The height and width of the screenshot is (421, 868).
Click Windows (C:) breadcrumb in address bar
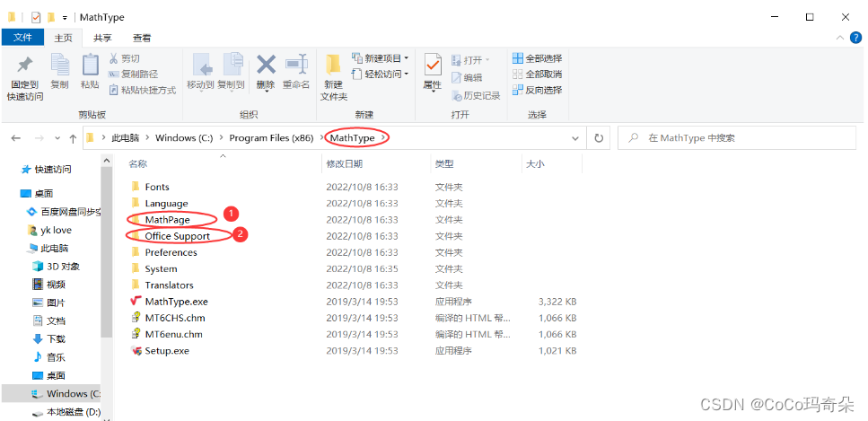coord(184,138)
